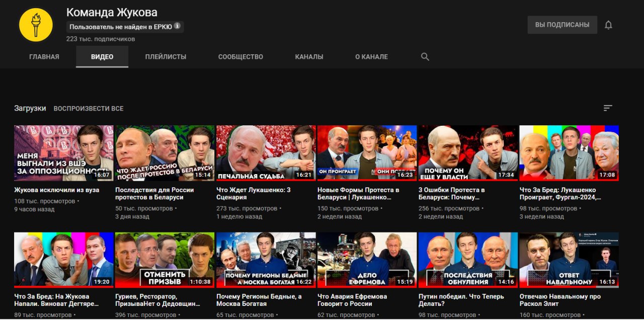Click the notification bell icon
Viewport: 644px width, 320px height.
[x=608, y=25]
